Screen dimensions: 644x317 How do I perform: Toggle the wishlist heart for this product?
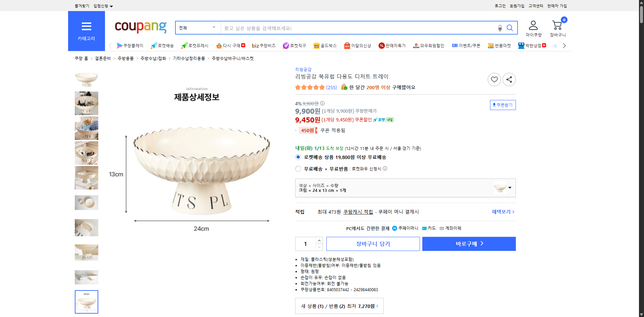[x=494, y=80]
